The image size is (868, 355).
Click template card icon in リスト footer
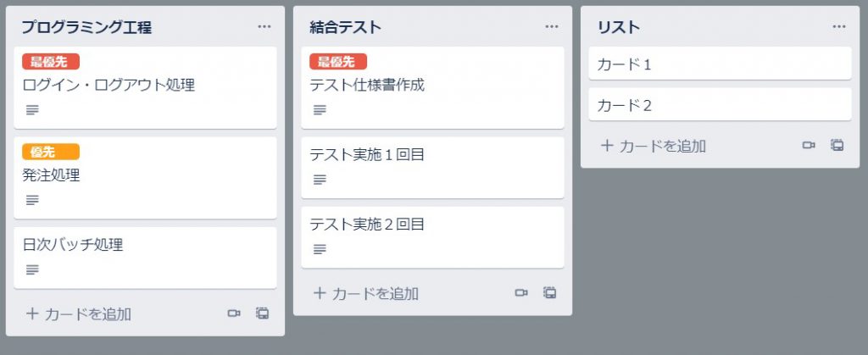tap(837, 146)
